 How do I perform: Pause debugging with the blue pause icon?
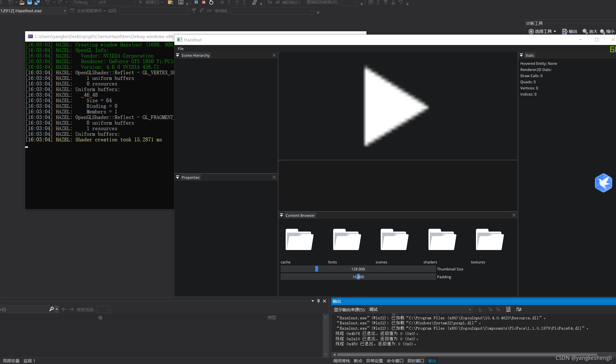[196, 2]
